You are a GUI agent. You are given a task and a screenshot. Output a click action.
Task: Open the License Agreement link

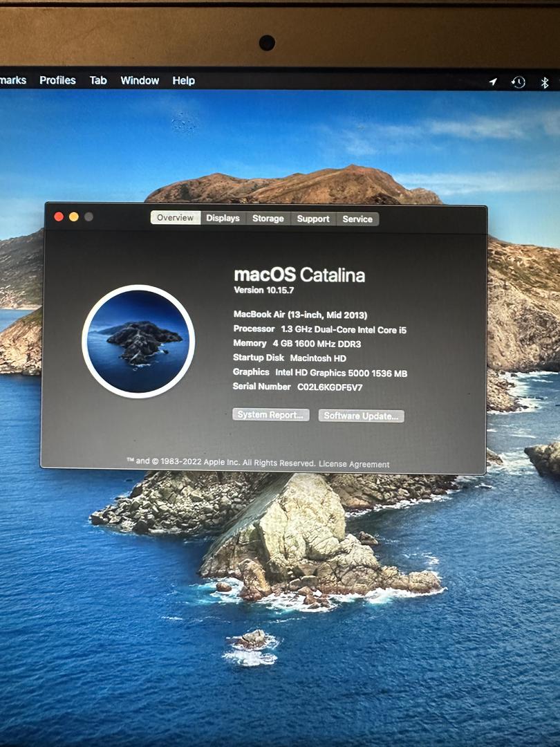point(354,464)
